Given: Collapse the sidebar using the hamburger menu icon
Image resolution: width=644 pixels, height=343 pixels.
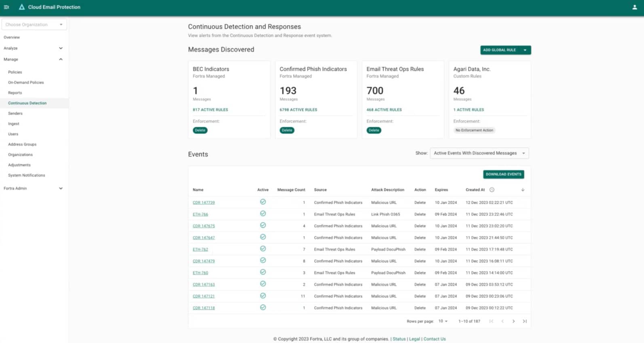Looking at the screenshot, I should tap(6, 7).
